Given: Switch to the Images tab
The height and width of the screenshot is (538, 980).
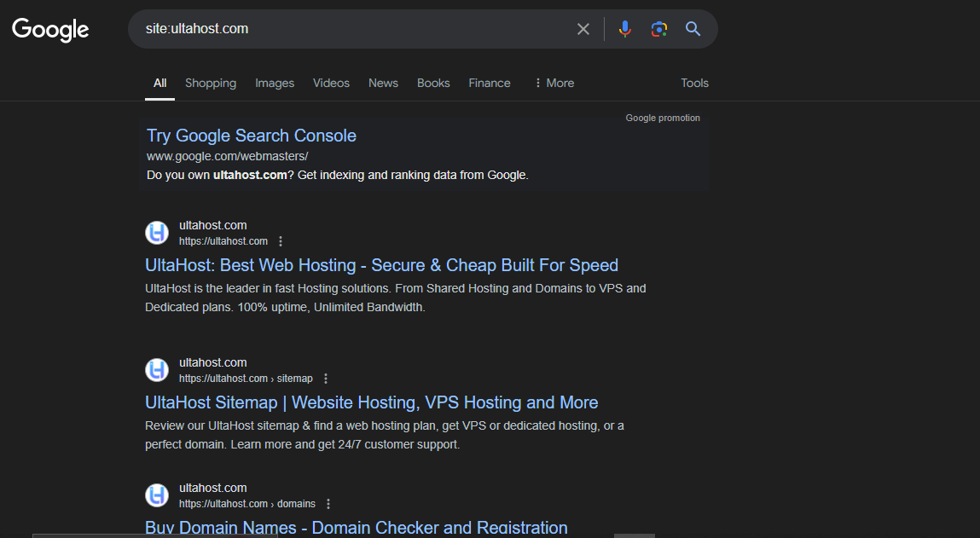Looking at the screenshot, I should tap(274, 83).
